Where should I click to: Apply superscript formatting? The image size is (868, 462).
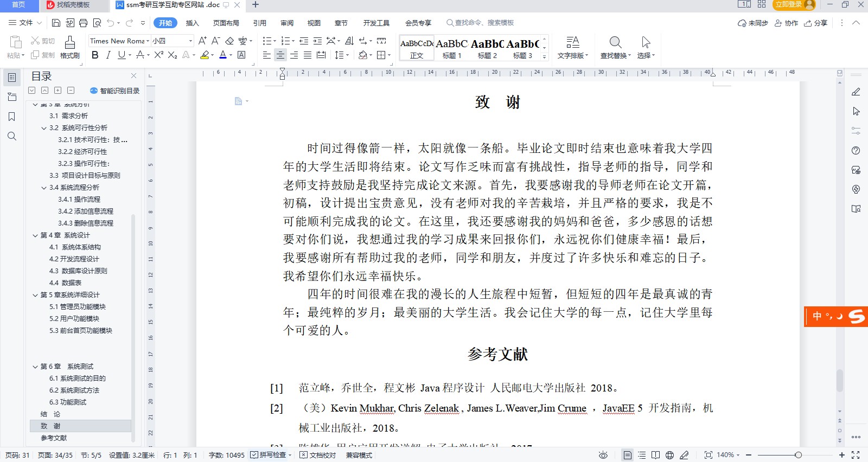click(x=158, y=55)
